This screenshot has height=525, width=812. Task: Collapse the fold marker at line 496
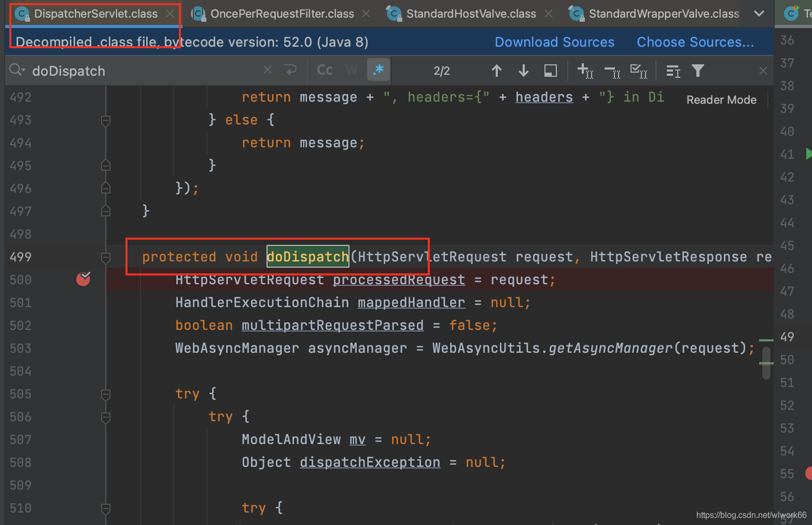106,188
